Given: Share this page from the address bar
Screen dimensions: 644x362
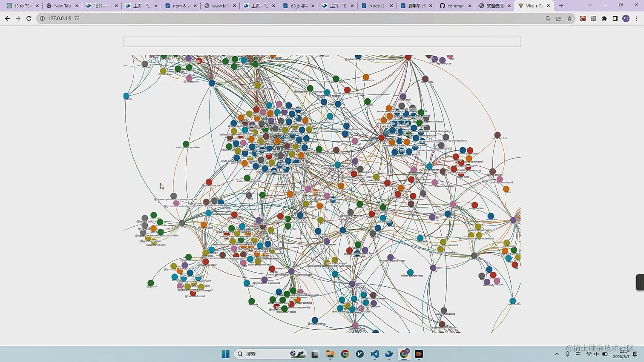Looking at the screenshot, I should coord(559,18).
